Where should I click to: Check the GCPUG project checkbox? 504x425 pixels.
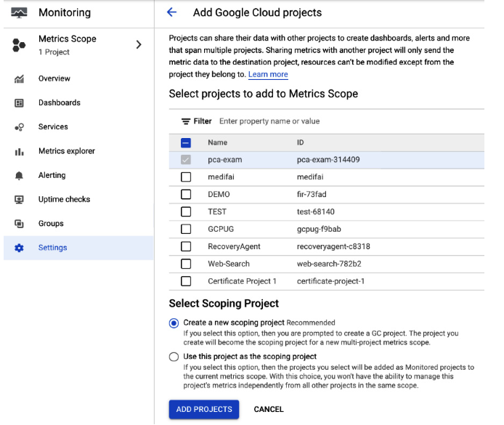(186, 230)
